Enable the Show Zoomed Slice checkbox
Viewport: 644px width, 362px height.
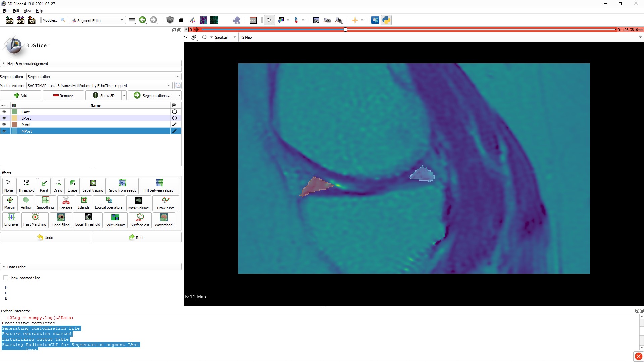(6, 278)
